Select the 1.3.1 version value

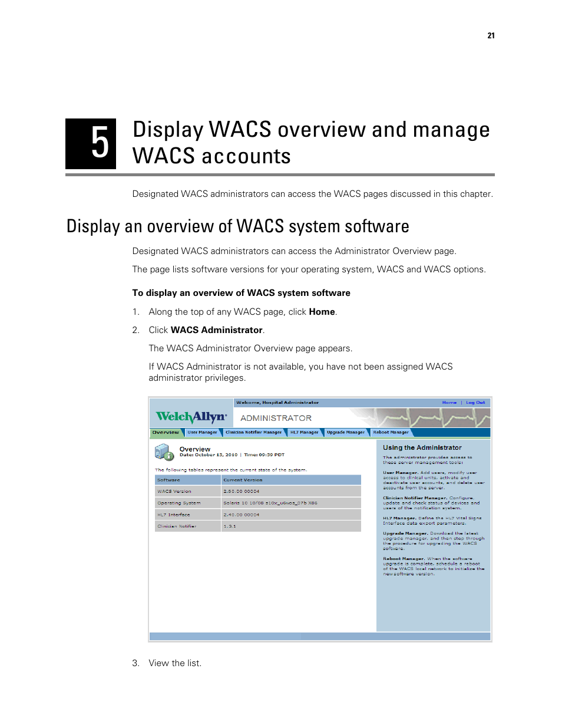click(230, 526)
